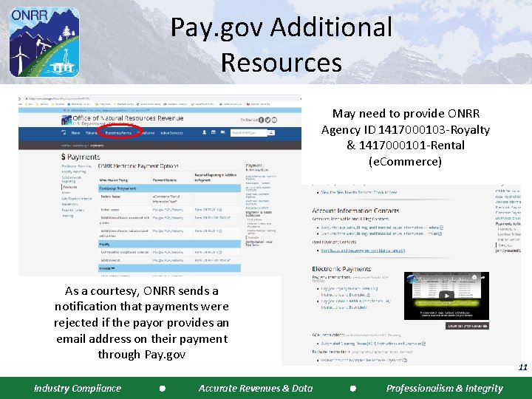Click Home in the breadcrumb trail
This screenshot has height=399, width=532.
tap(65, 146)
